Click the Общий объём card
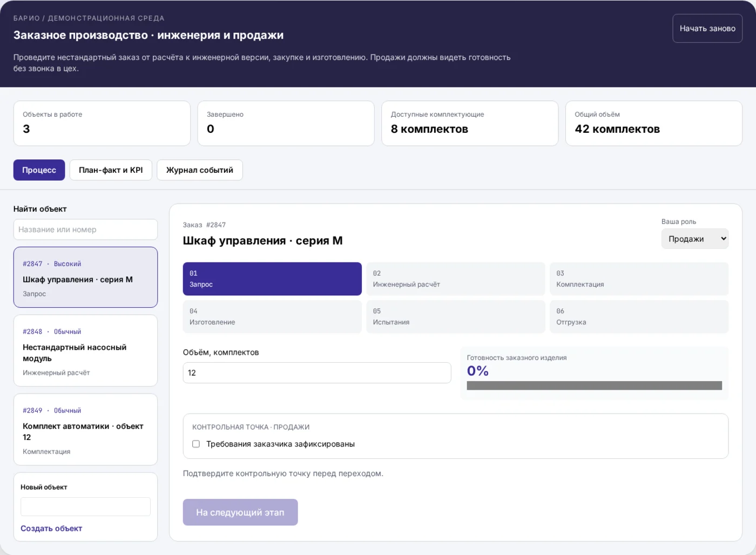The height and width of the screenshot is (555, 756). 654,124
